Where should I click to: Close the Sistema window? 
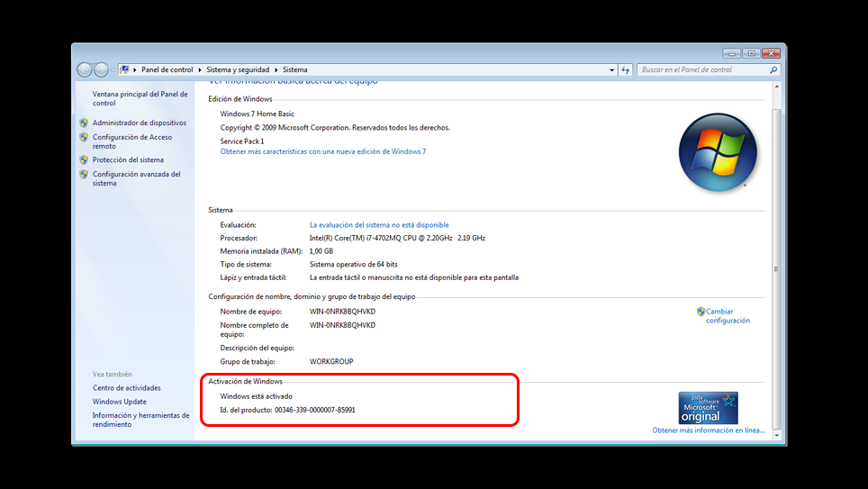click(x=771, y=53)
